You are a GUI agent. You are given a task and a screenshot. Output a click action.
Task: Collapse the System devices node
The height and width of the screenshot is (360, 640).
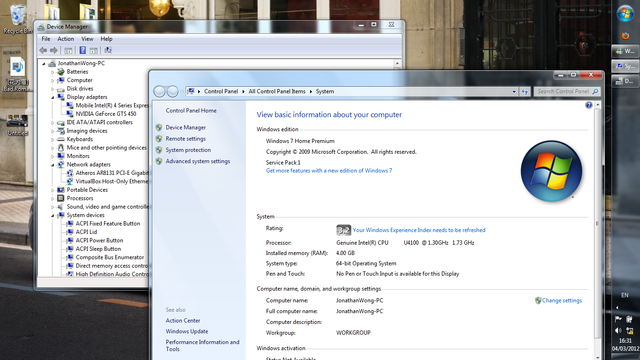(x=53, y=215)
